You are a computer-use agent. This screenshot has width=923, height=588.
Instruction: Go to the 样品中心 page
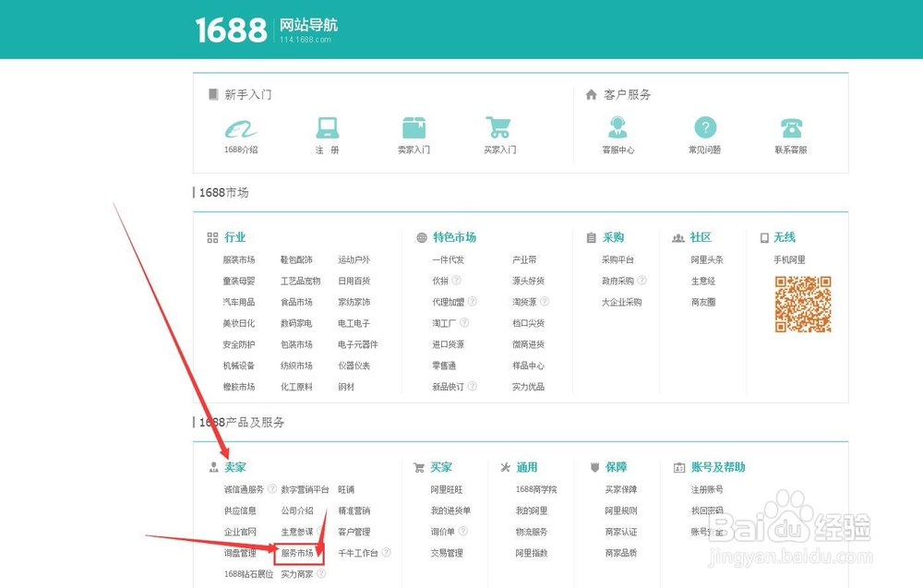pos(528,366)
